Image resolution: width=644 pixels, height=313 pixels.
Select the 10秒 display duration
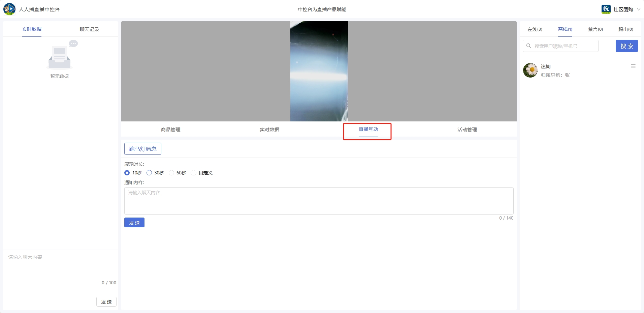click(127, 173)
